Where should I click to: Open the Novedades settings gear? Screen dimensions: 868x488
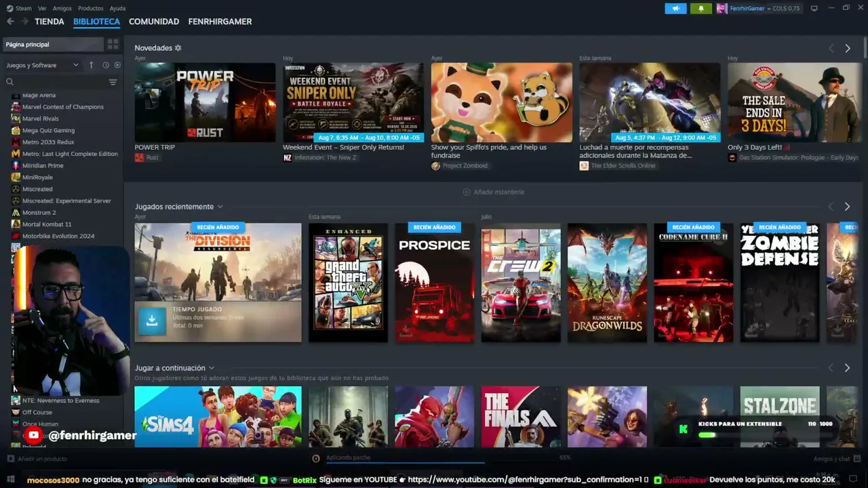pyautogui.click(x=178, y=48)
